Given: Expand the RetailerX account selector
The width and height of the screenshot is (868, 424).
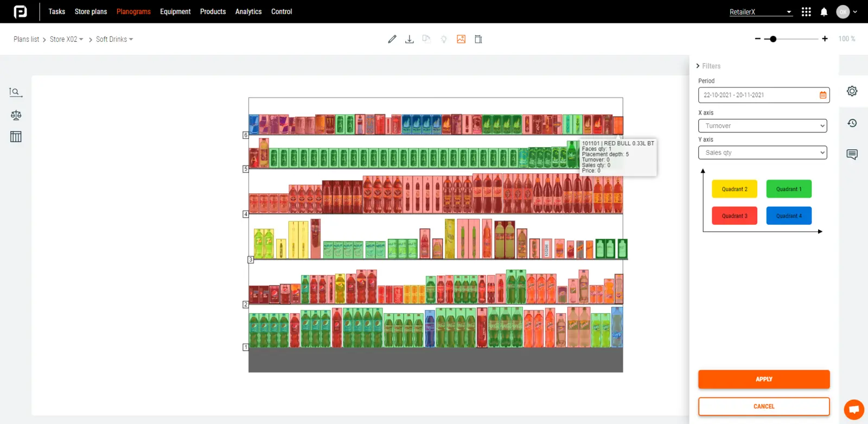Looking at the screenshot, I should click(x=761, y=12).
